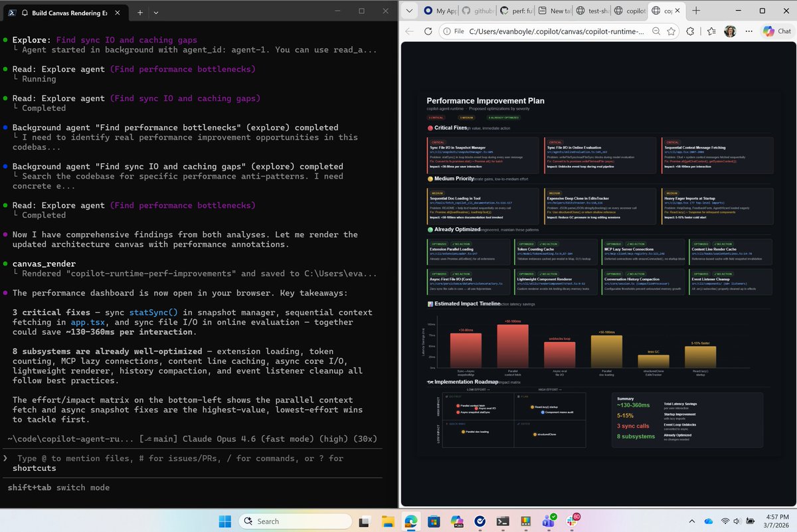Screen dimensions: 797x532
Task: Click the battery tray icon
Action: tap(751, 521)
